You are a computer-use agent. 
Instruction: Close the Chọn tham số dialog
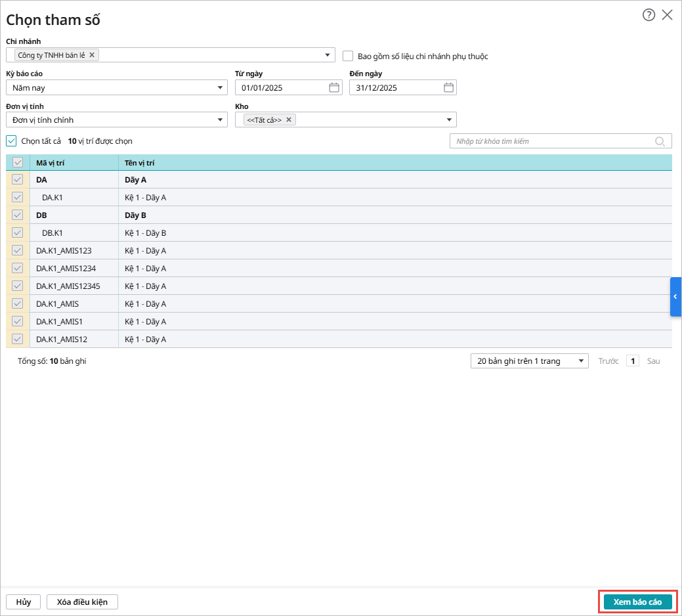pyautogui.click(x=668, y=15)
